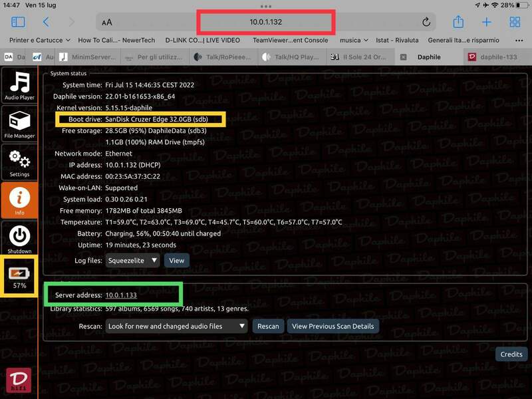Expand the 'musica' bookmarks folder
This screenshot has height=399, width=532.
click(354, 41)
